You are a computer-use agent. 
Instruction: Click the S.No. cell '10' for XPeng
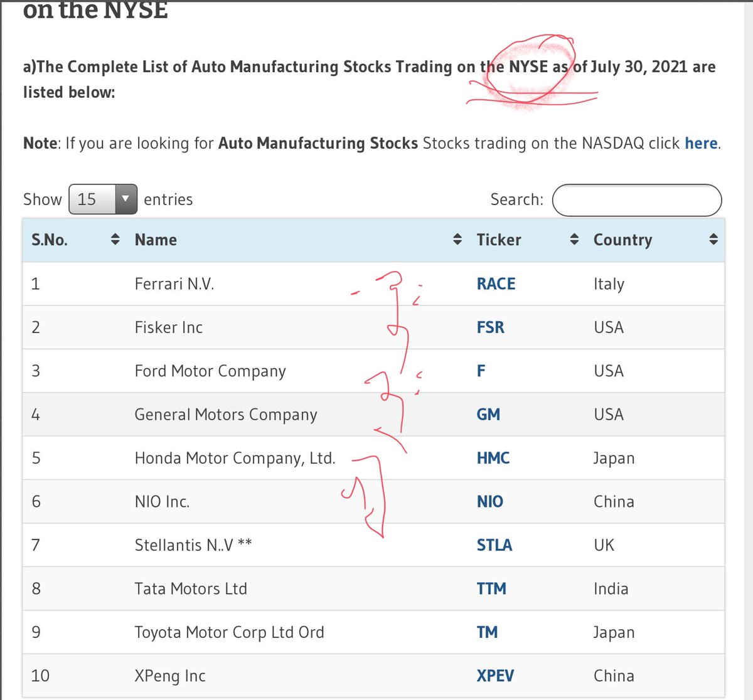click(x=40, y=676)
